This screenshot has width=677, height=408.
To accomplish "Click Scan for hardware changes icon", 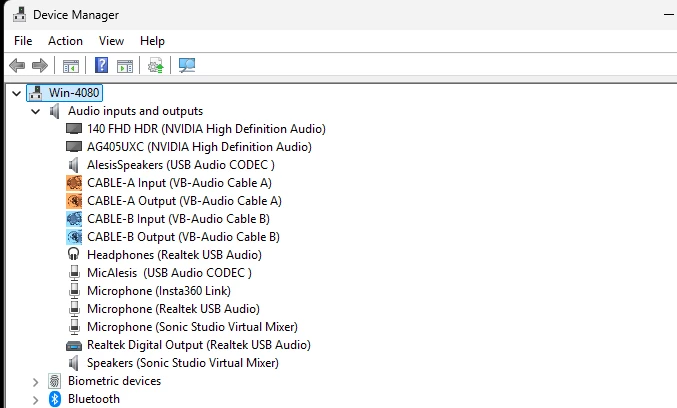I will (187, 66).
